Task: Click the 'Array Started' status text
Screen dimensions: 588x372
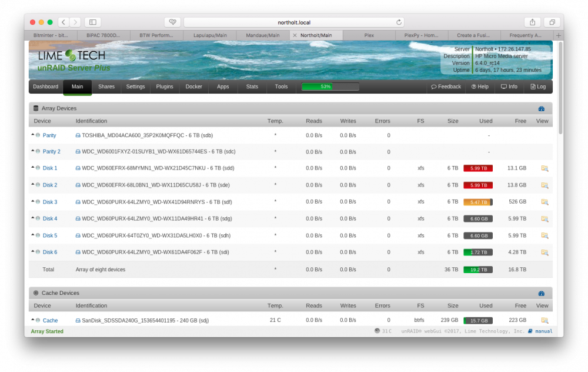Action: pyautogui.click(x=47, y=331)
